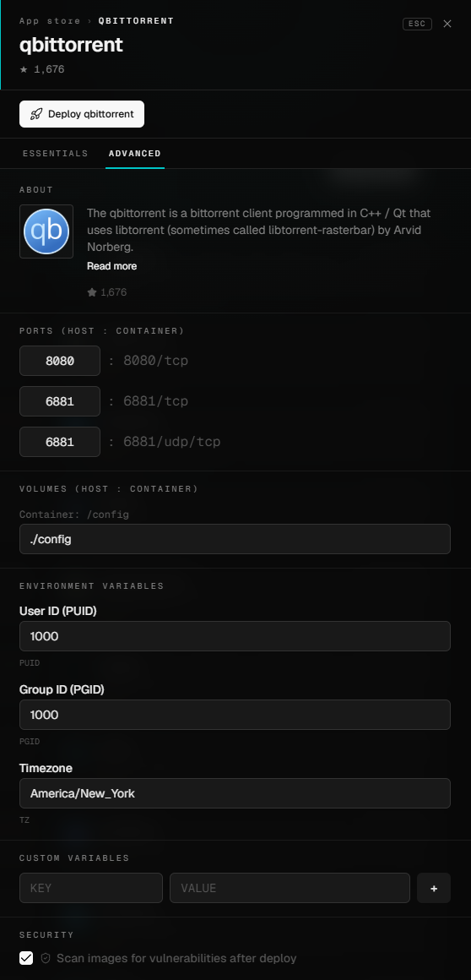This screenshot has height=980, width=471.
Task: Click the User ID (PUID) input field
Action: pos(235,636)
